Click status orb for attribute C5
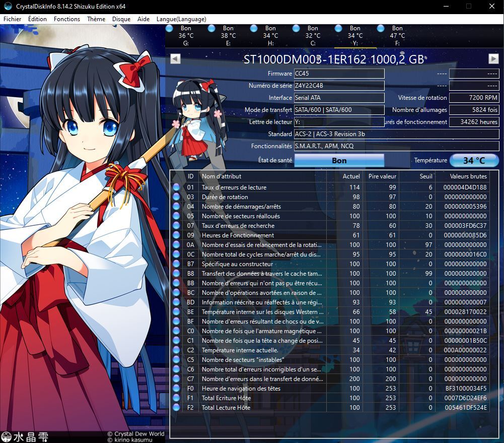 (x=176, y=360)
